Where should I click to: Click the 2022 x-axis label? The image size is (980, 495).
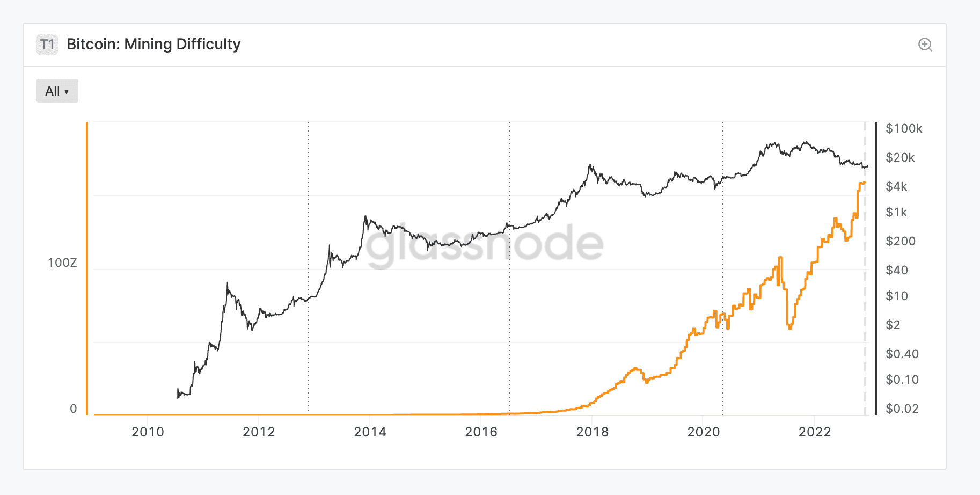click(x=814, y=432)
